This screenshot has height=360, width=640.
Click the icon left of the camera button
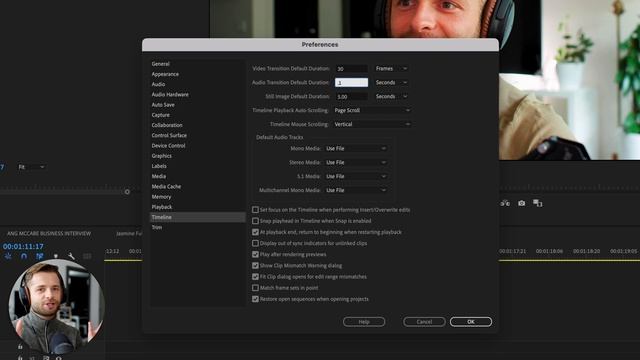coord(505,203)
